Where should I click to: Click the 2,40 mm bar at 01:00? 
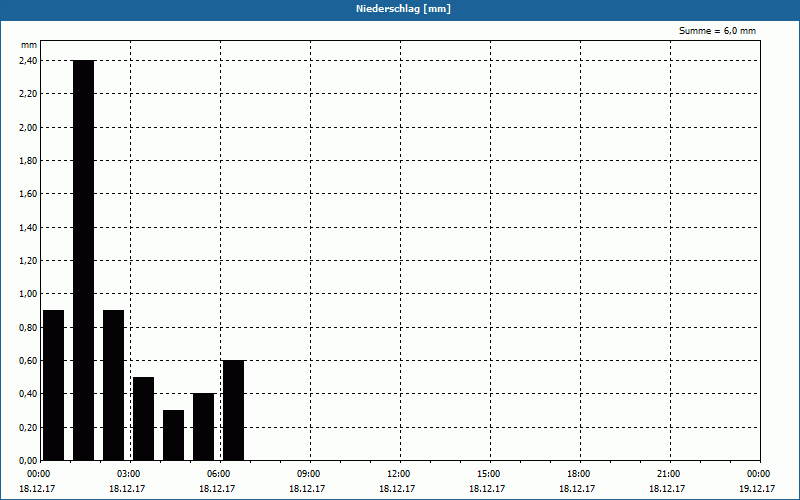point(84,260)
